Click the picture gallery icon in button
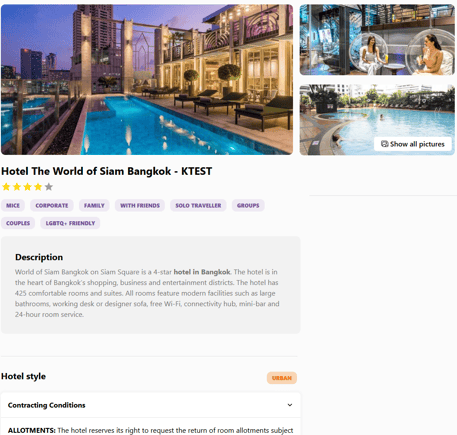Image resolution: width=457 pixels, height=435 pixels. pos(385,144)
